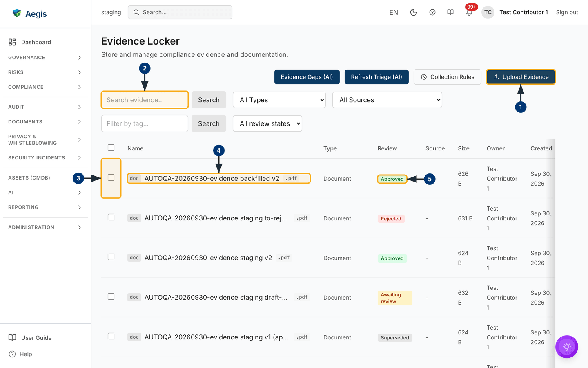Click the Aegis shield logo
588x368 pixels.
pos(17,13)
